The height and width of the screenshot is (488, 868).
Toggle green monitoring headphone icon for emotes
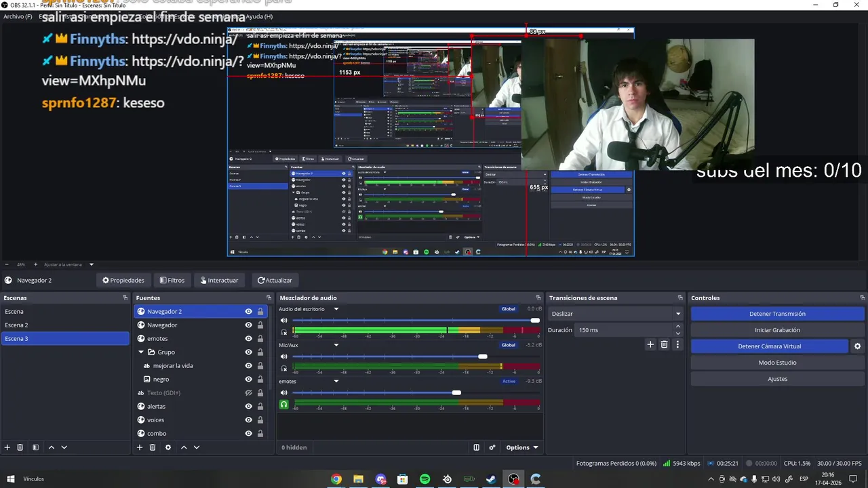284,405
